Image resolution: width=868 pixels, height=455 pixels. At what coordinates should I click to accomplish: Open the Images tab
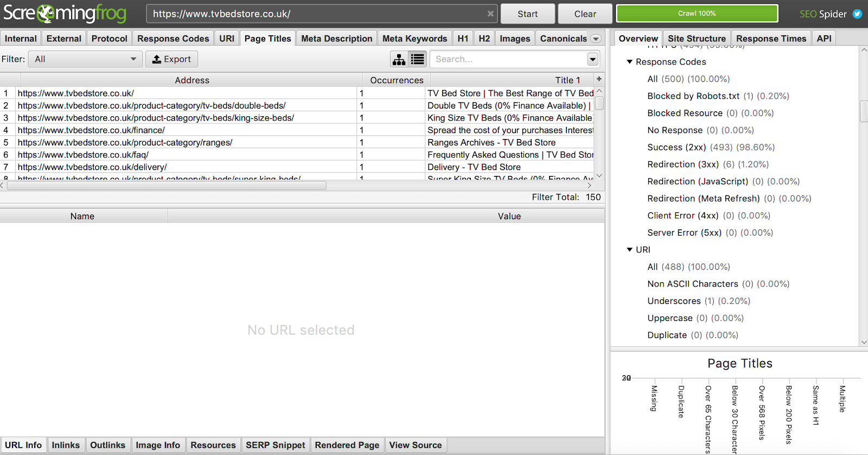point(515,39)
